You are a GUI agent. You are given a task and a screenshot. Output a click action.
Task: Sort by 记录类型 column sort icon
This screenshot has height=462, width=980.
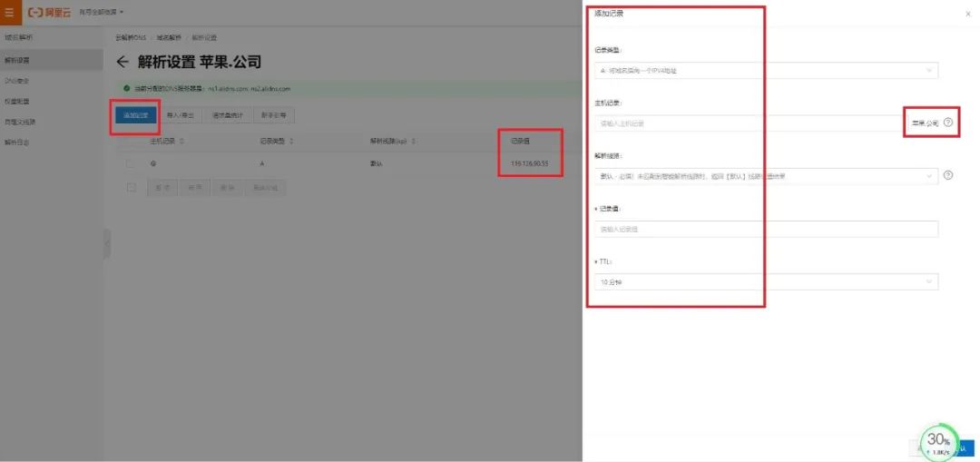293,142
